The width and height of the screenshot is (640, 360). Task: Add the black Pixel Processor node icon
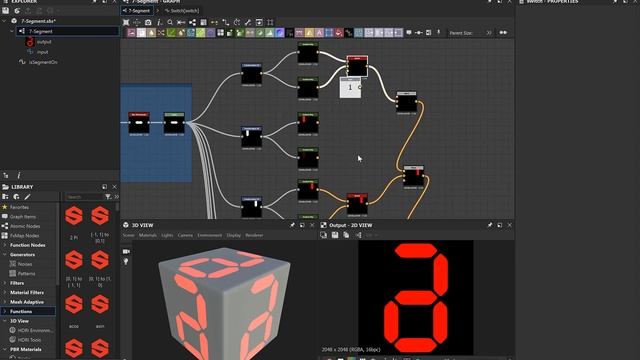[289, 33]
